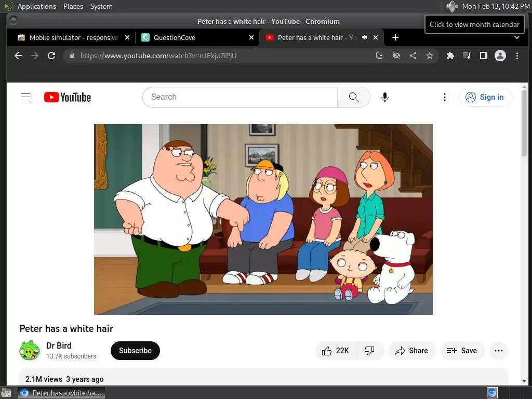
Task: Open media controls in Chromium toolbar
Action: [467, 56]
